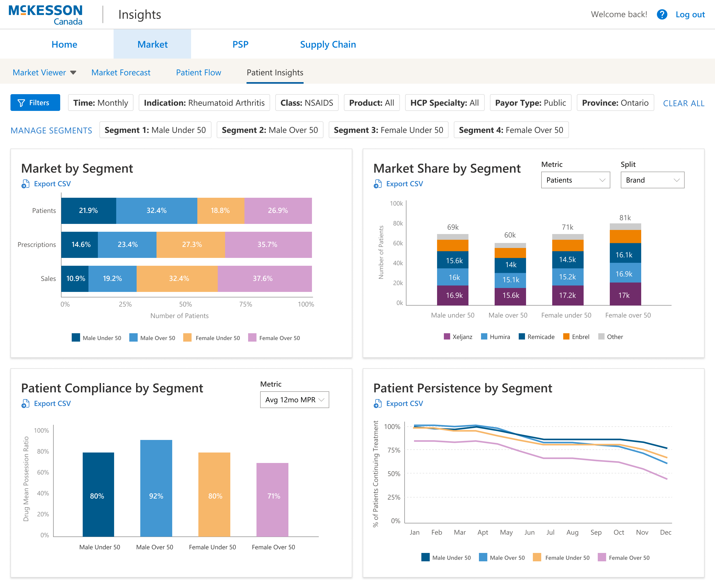This screenshot has height=588, width=715.
Task: Click the help question mark icon
Action: tap(662, 14)
